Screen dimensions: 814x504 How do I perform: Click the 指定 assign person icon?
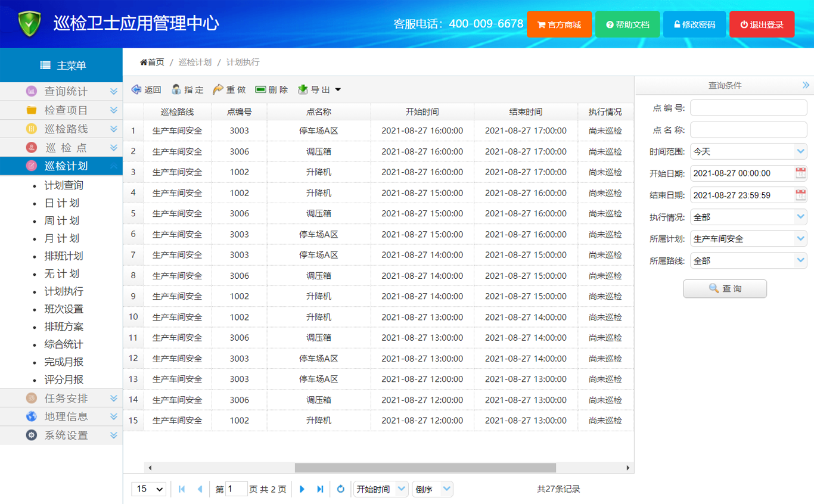pos(176,89)
